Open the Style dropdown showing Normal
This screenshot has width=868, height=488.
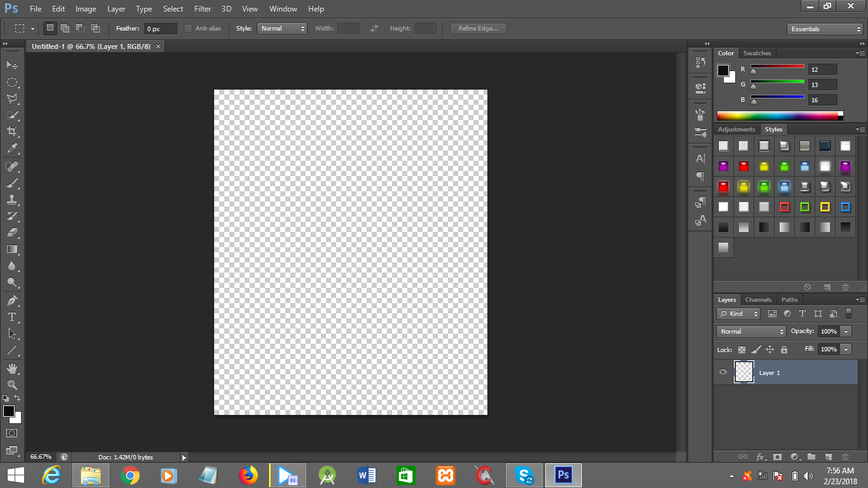(282, 29)
